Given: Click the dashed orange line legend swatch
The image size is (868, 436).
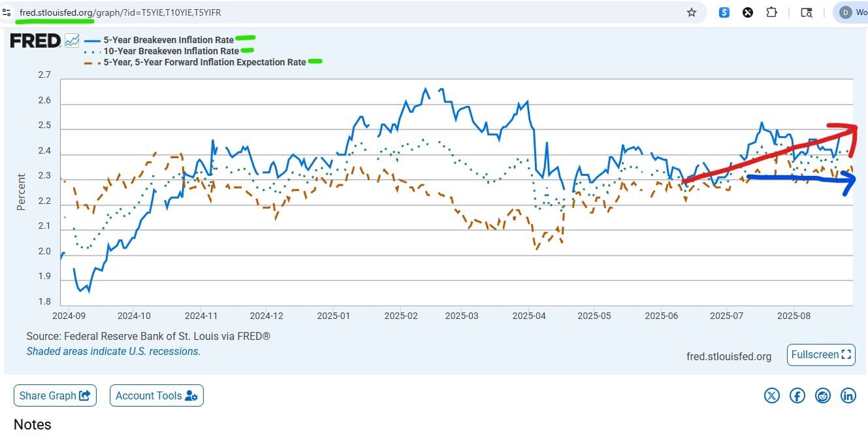Looking at the screenshot, I should 92,62.
